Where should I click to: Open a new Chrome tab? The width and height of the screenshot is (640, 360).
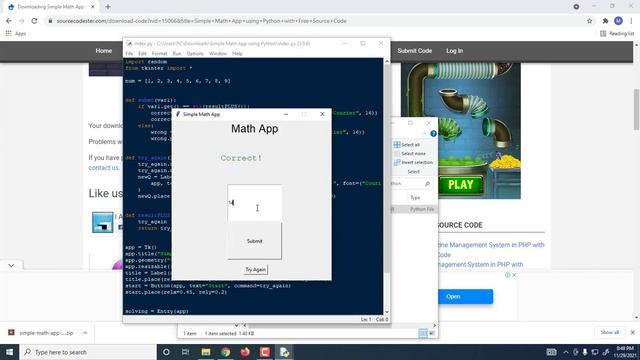pos(108,7)
